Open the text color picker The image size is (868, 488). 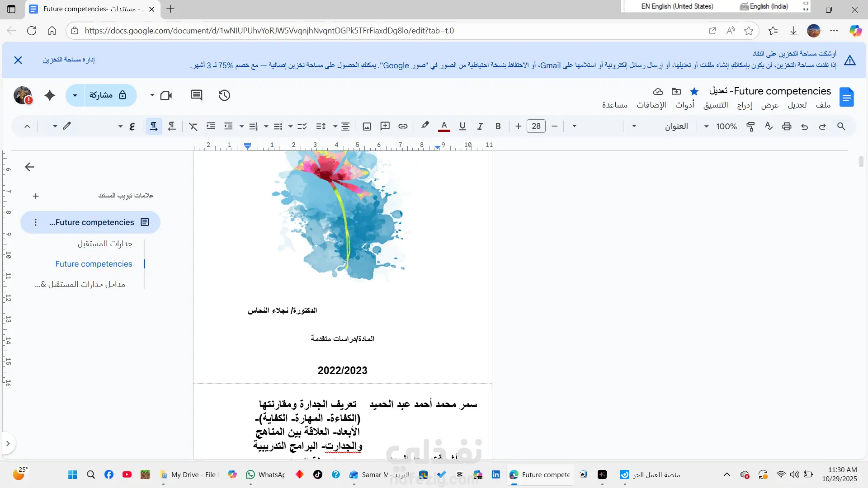point(444,127)
